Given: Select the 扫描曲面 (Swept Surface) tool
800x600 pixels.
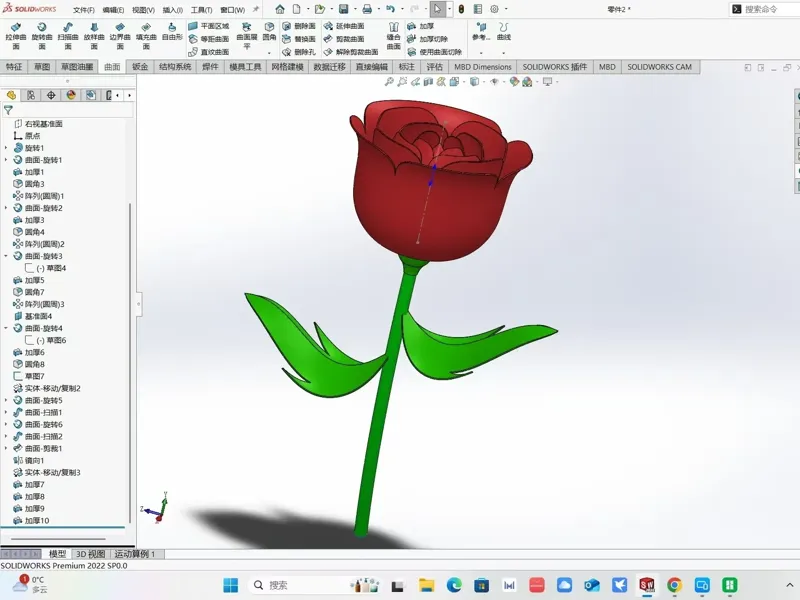Looking at the screenshot, I should pos(68,36).
